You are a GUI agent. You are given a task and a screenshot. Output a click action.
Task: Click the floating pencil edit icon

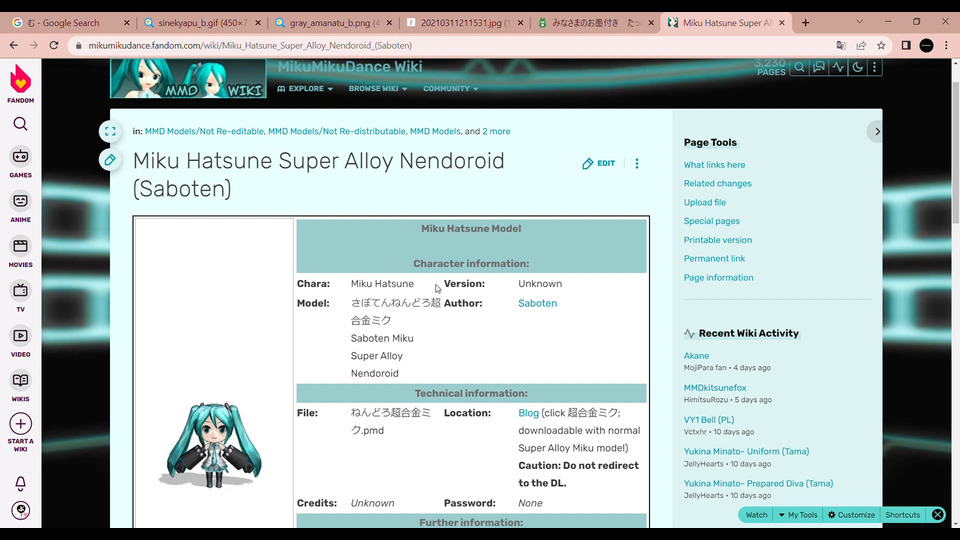[x=110, y=160]
